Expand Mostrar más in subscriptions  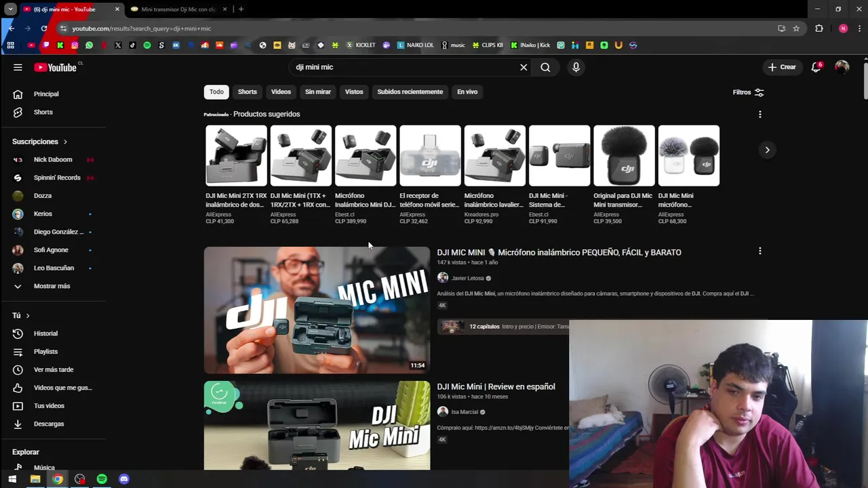pos(53,286)
